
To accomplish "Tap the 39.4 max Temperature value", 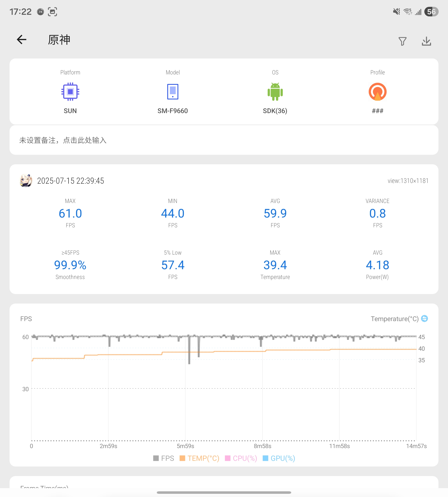I will coord(275,265).
